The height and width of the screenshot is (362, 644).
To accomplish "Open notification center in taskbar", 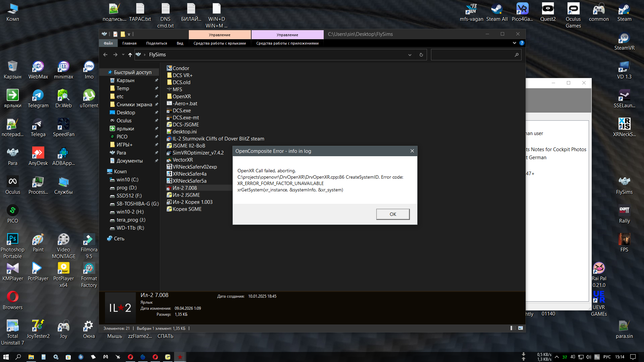I will 633,357.
